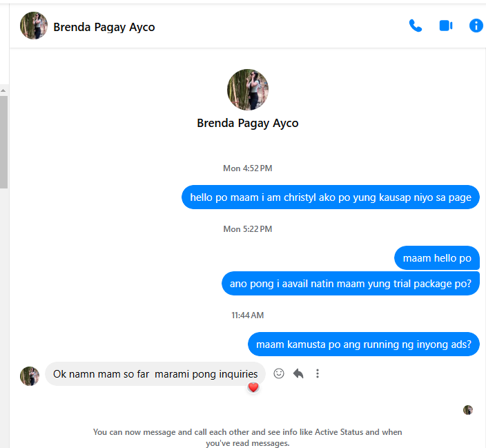Open Brenda's small header profile picture
The width and height of the screenshot is (486, 448).
(33, 26)
